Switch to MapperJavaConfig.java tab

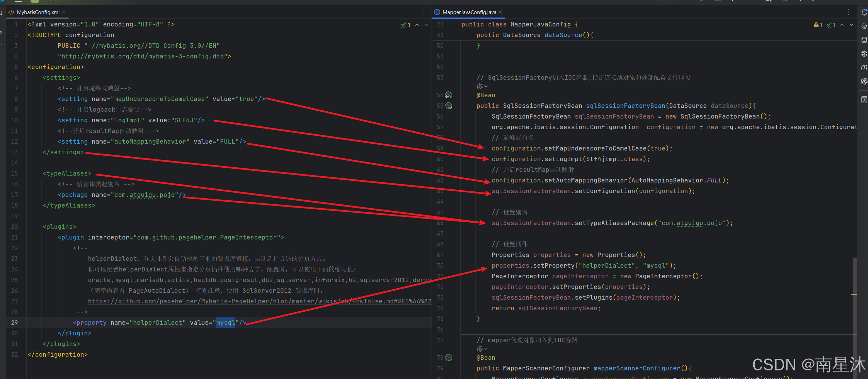[469, 12]
